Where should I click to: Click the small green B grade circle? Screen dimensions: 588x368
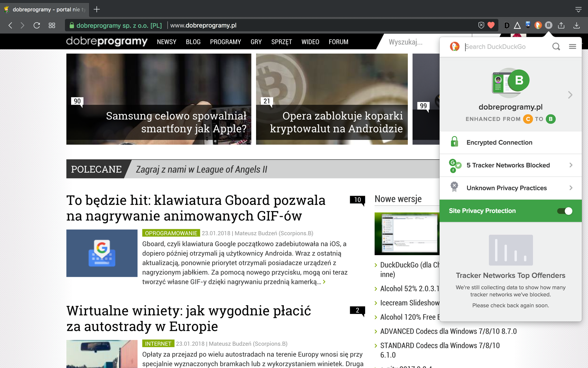tap(551, 119)
